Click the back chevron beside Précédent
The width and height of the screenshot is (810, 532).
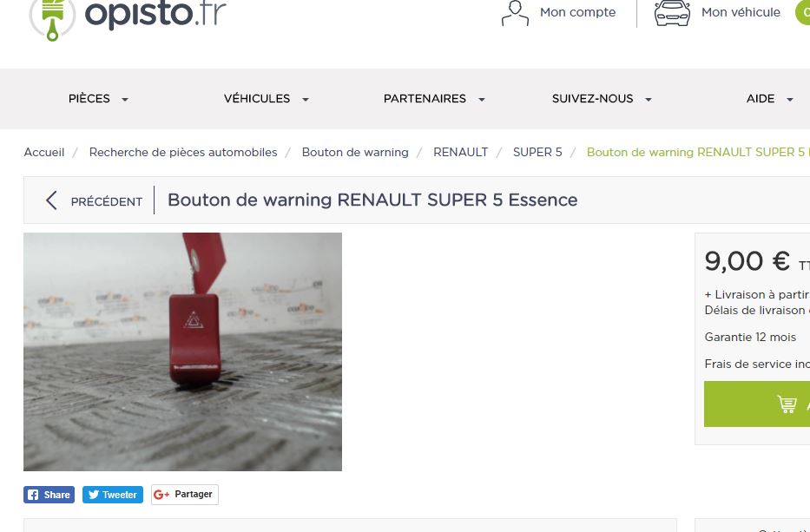51,200
